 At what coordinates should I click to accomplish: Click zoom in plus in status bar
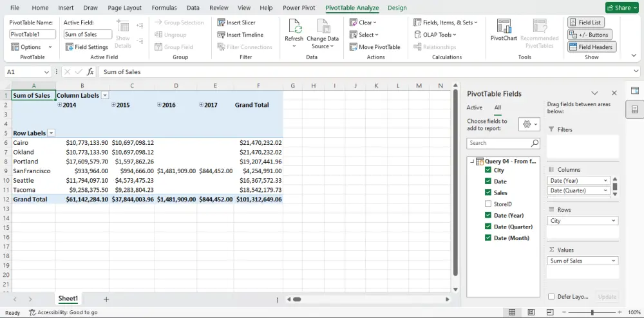[620, 312]
